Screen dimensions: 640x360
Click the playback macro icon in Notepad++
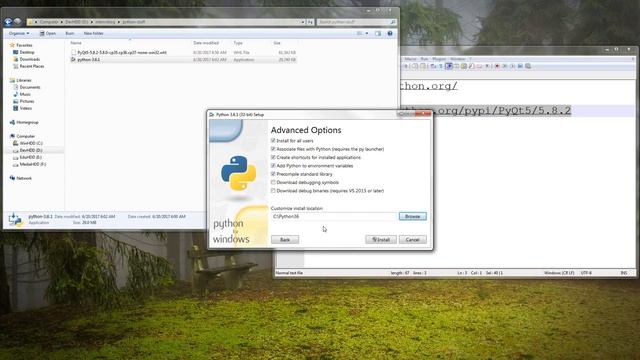[x=512, y=66]
